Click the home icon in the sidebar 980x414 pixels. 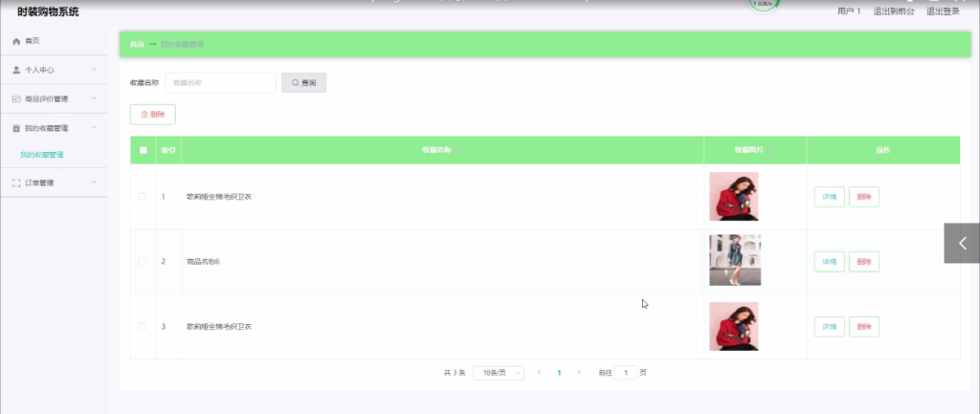[17, 41]
